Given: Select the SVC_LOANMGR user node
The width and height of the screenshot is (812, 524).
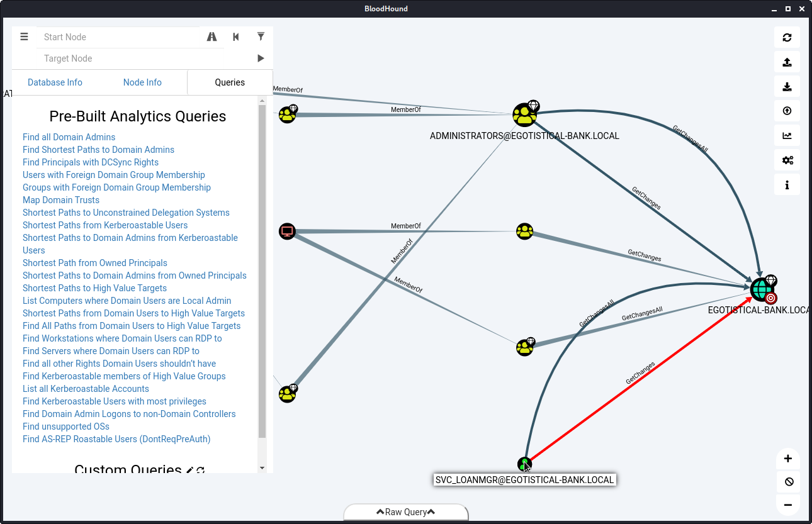Looking at the screenshot, I should pos(524,464).
